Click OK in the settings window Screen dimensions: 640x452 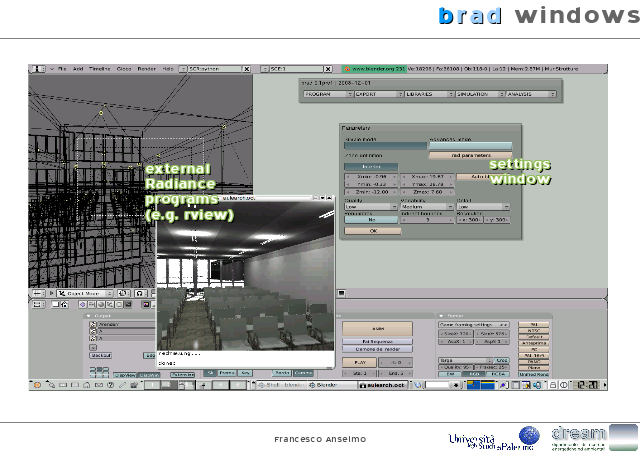point(373,230)
